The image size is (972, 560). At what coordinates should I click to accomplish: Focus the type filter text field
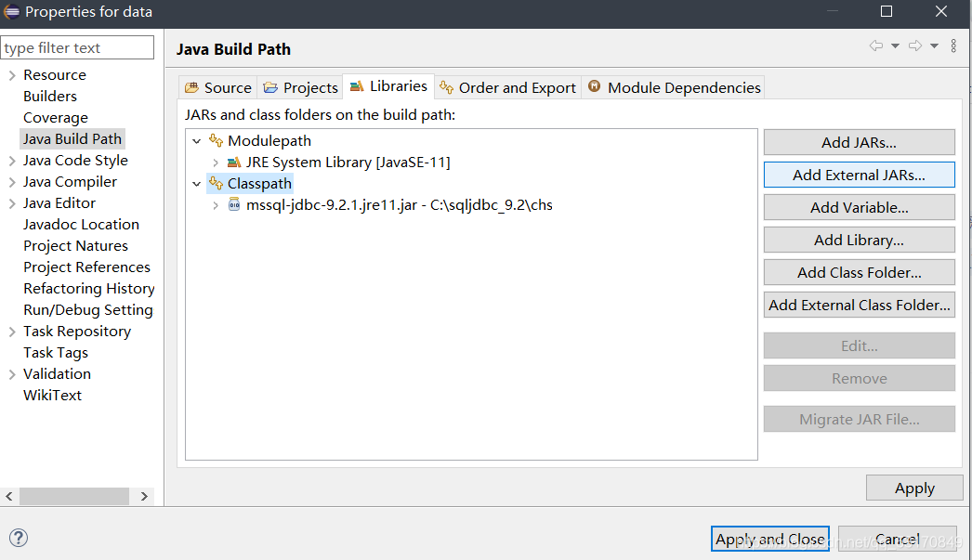click(x=77, y=47)
